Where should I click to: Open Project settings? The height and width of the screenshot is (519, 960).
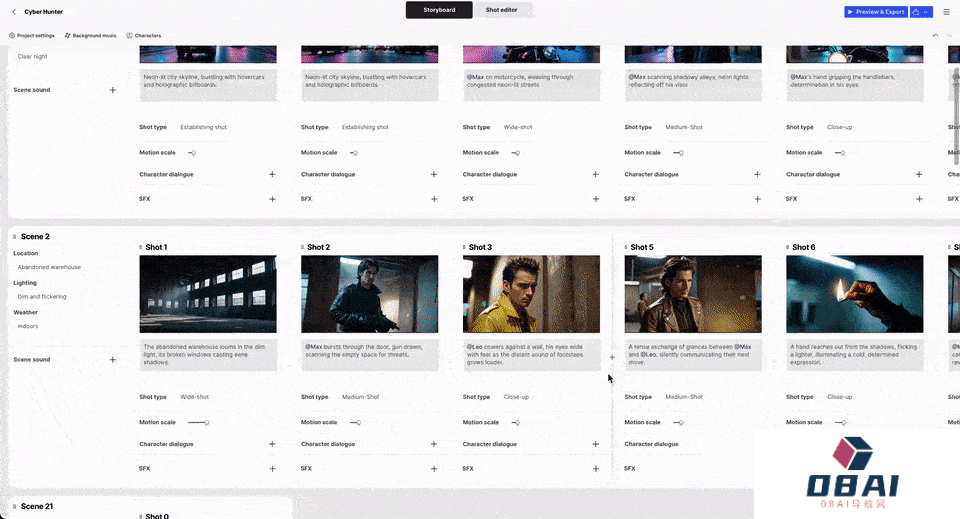tap(32, 35)
